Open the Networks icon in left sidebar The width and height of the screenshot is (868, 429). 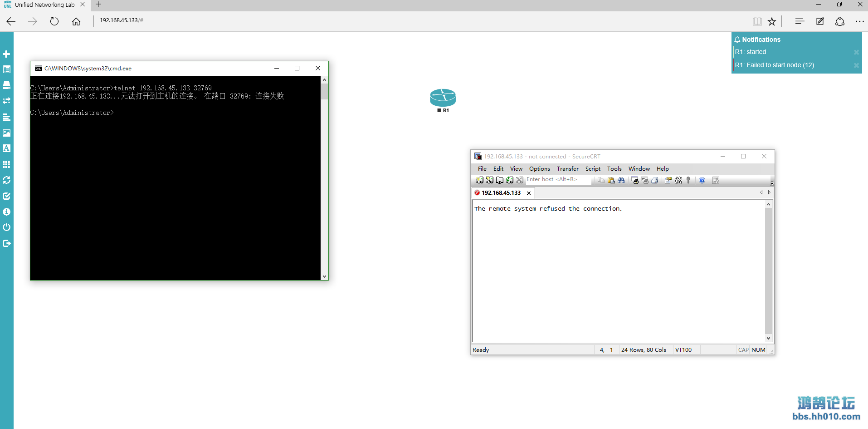coord(6,85)
